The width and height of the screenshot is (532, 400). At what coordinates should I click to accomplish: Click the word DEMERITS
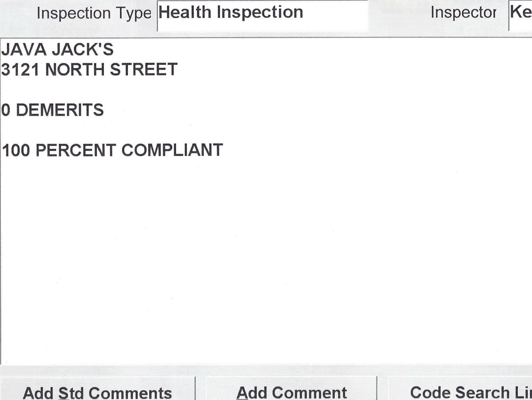tap(60, 110)
